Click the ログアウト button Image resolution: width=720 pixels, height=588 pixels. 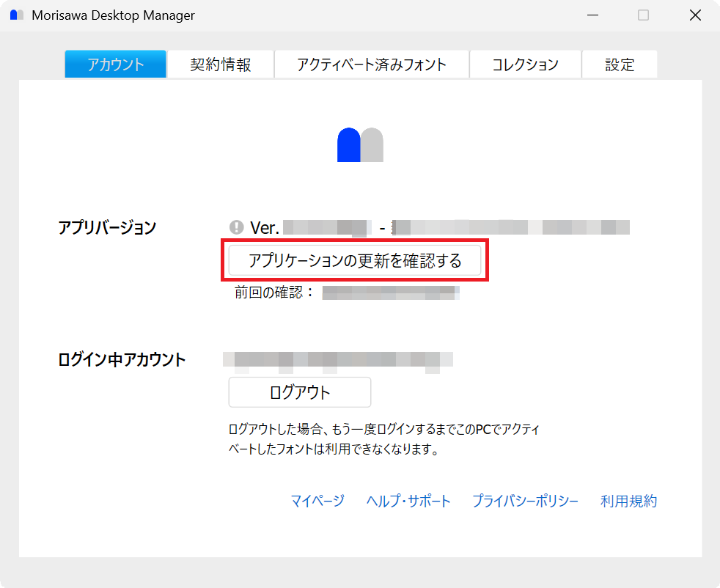[x=299, y=392]
